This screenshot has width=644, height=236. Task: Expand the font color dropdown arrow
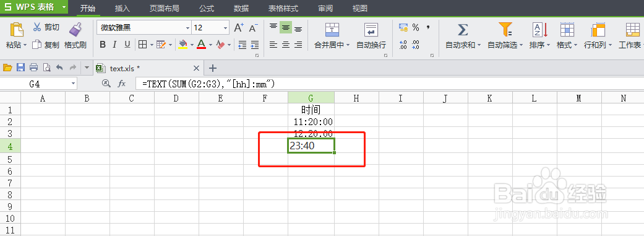[211, 45]
